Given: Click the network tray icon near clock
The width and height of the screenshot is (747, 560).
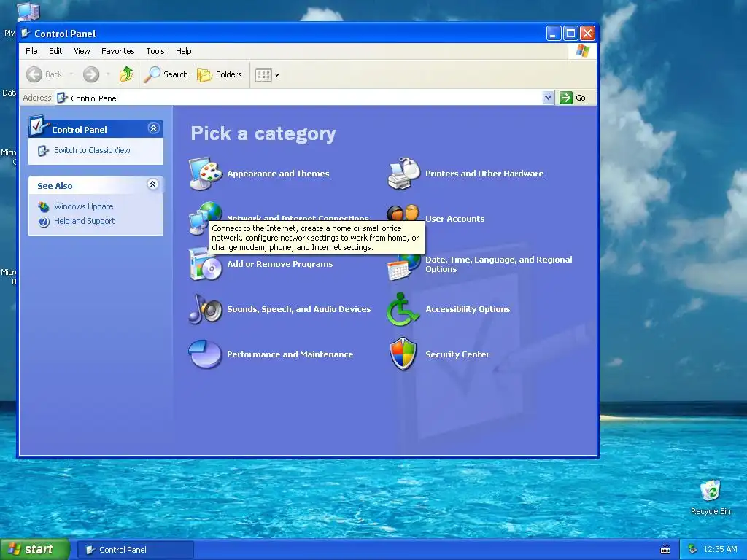Looking at the screenshot, I should [x=693, y=549].
